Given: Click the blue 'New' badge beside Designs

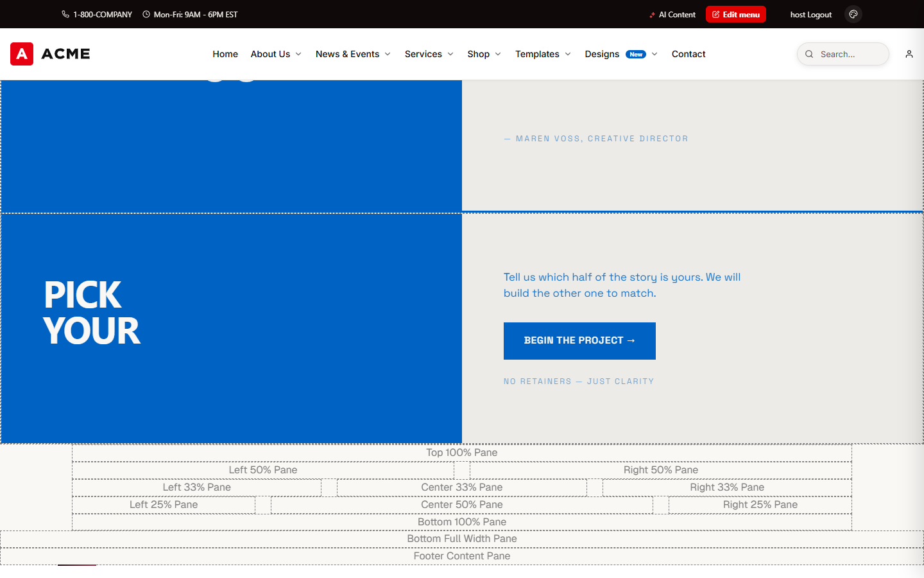Looking at the screenshot, I should click(x=636, y=55).
